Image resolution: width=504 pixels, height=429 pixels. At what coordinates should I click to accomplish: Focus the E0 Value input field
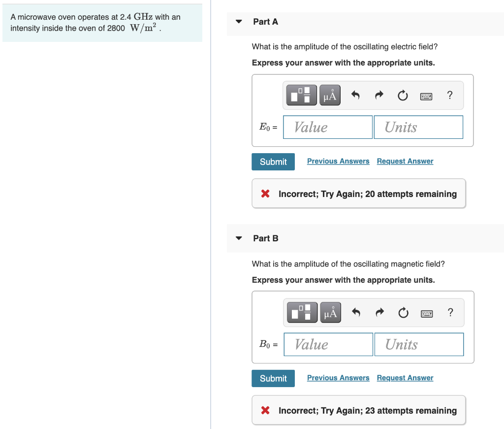click(327, 128)
